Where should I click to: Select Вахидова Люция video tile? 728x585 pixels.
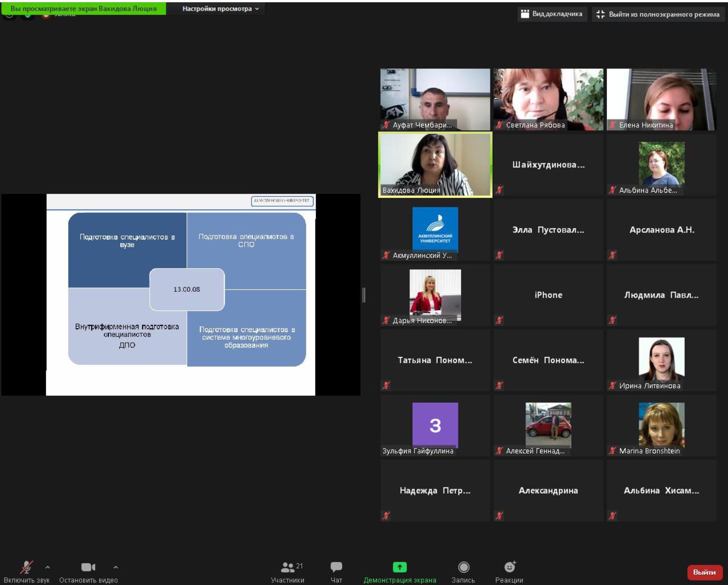(x=435, y=164)
